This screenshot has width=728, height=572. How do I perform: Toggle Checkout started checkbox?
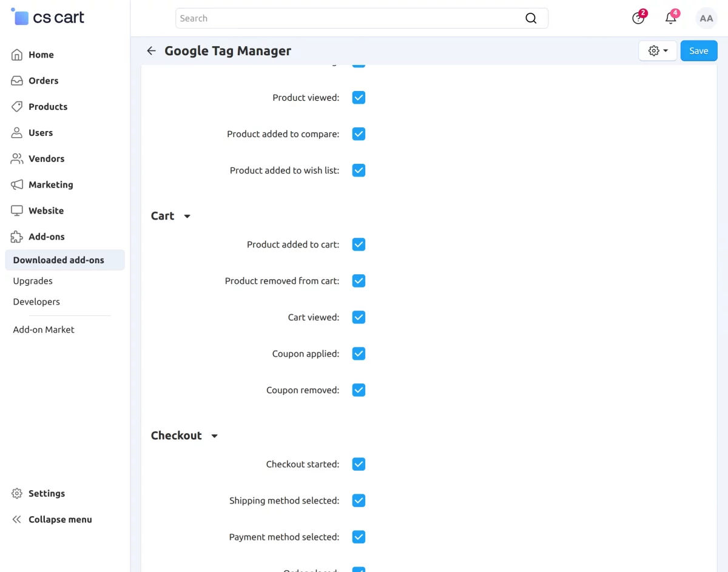tap(359, 464)
